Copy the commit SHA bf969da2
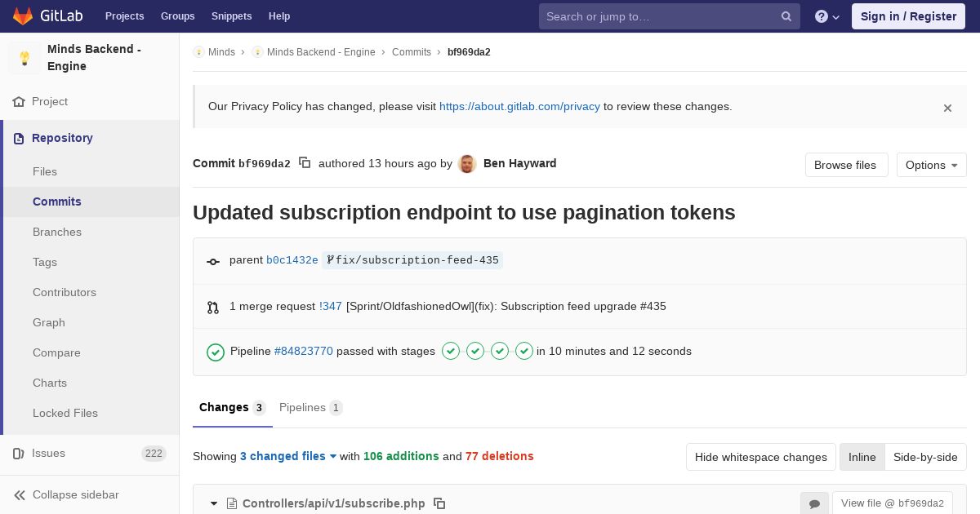This screenshot has height=514, width=980. [x=305, y=163]
